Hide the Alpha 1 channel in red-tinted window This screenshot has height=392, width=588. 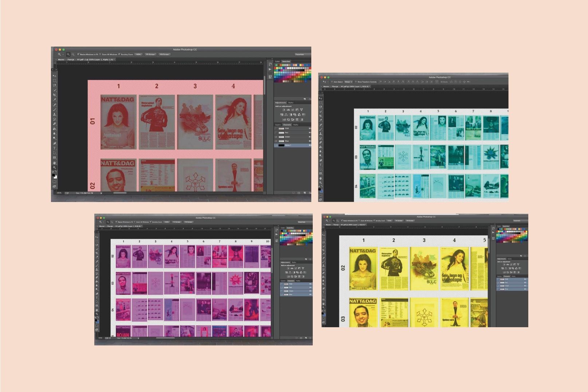(x=276, y=145)
